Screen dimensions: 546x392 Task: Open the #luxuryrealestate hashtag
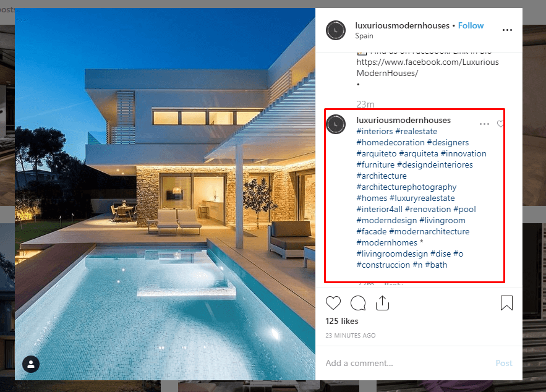click(422, 198)
